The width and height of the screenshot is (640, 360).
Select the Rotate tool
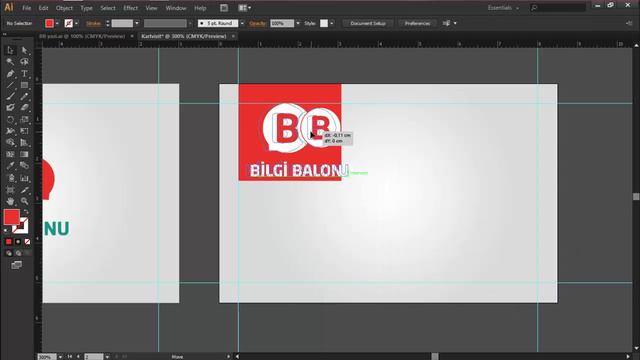(10, 120)
